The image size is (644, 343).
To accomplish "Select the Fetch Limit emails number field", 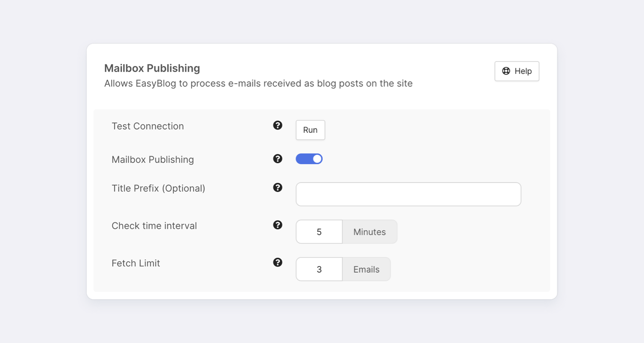I will (319, 269).
